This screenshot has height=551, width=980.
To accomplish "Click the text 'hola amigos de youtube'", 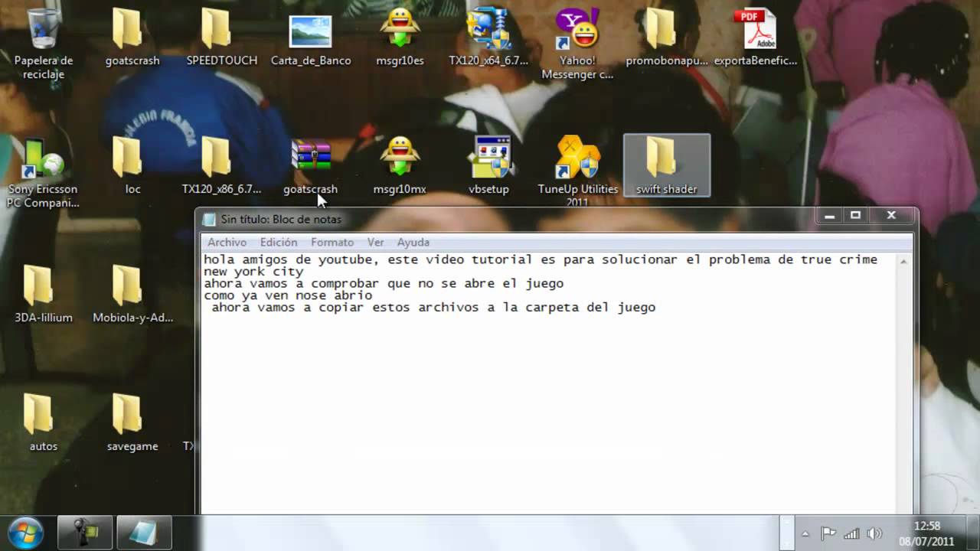I will pos(288,259).
